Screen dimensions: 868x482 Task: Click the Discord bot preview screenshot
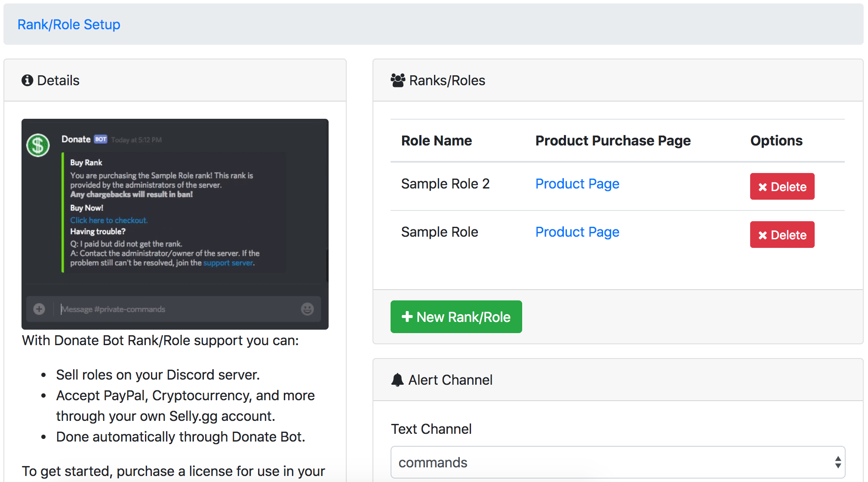pos(175,224)
